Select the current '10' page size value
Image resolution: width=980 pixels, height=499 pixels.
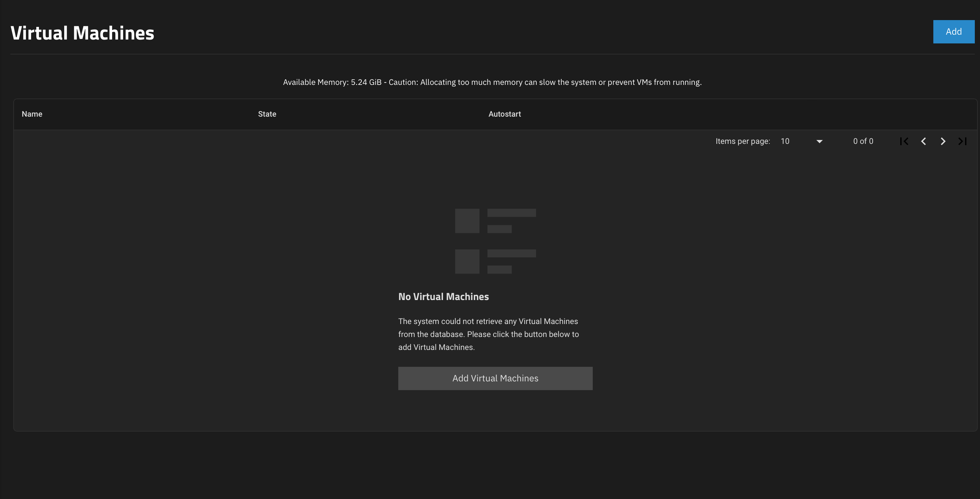pos(785,141)
